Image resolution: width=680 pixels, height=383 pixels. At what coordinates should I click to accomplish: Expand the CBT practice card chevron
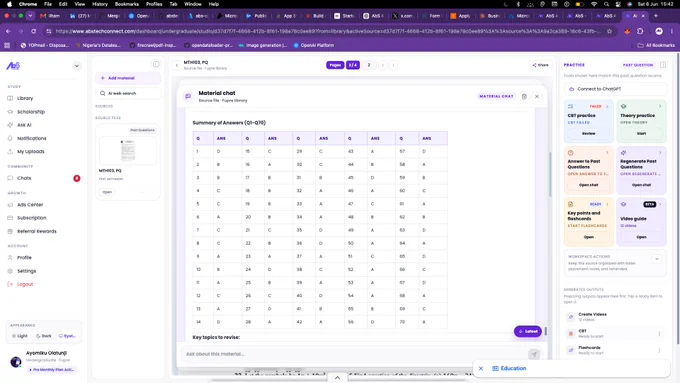pos(607,106)
